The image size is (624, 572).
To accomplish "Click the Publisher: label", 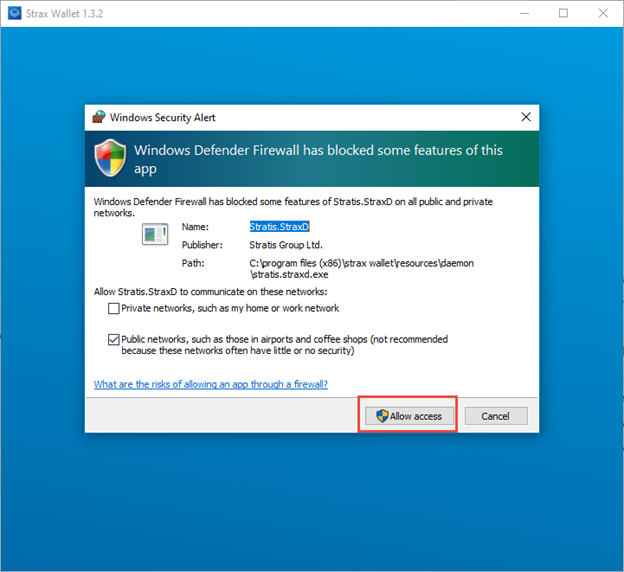I will pos(202,245).
